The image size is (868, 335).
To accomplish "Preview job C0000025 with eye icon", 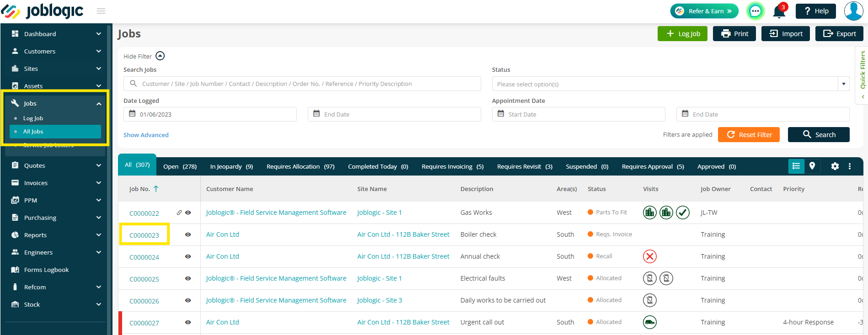I will click(188, 278).
